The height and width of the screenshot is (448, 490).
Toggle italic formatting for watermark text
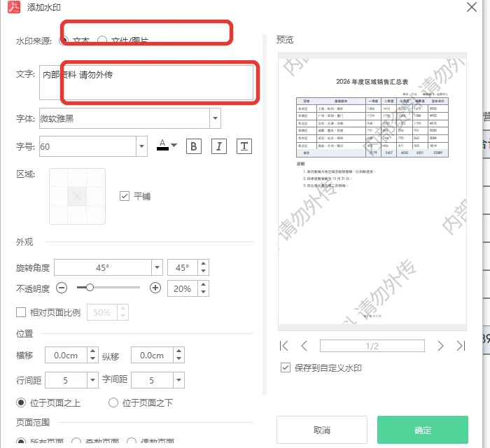(218, 146)
